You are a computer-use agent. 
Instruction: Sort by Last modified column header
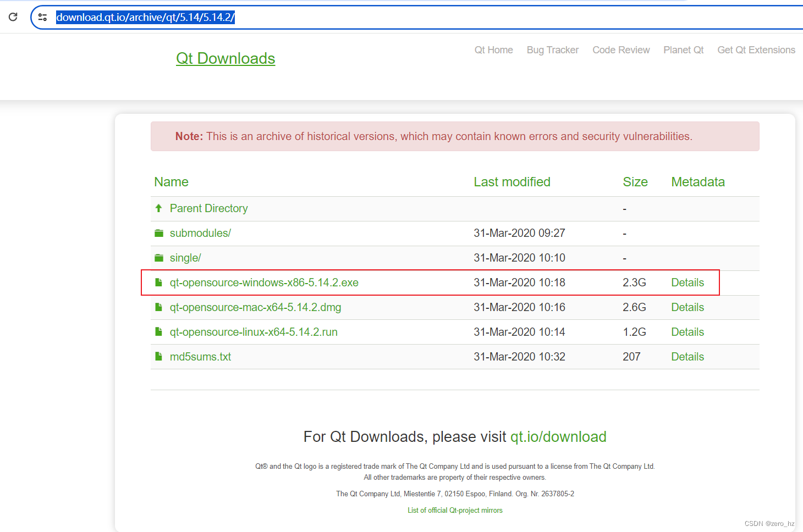click(x=512, y=182)
